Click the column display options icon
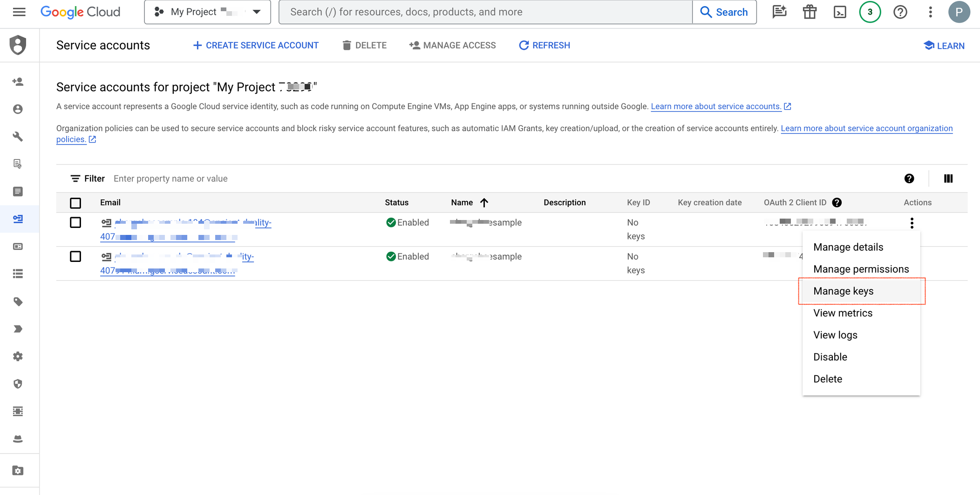The width and height of the screenshot is (980, 495). [x=948, y=179]
